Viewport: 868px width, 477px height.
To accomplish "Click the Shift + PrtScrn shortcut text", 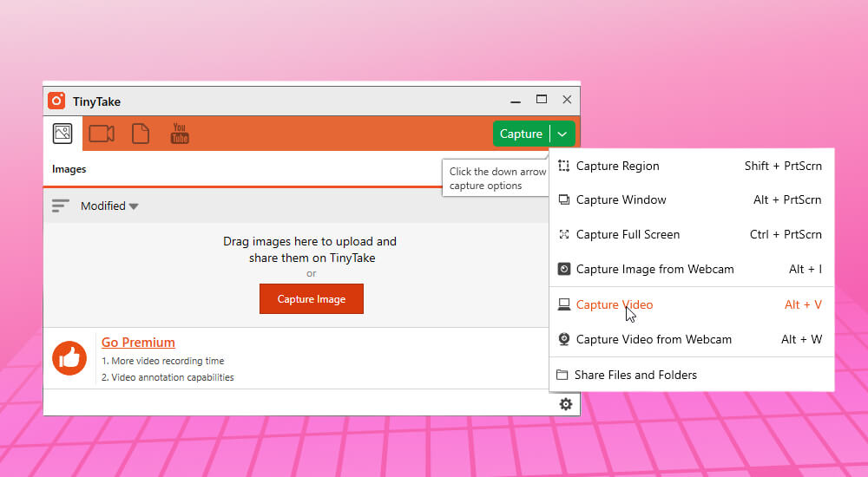I will pos(783,166).
